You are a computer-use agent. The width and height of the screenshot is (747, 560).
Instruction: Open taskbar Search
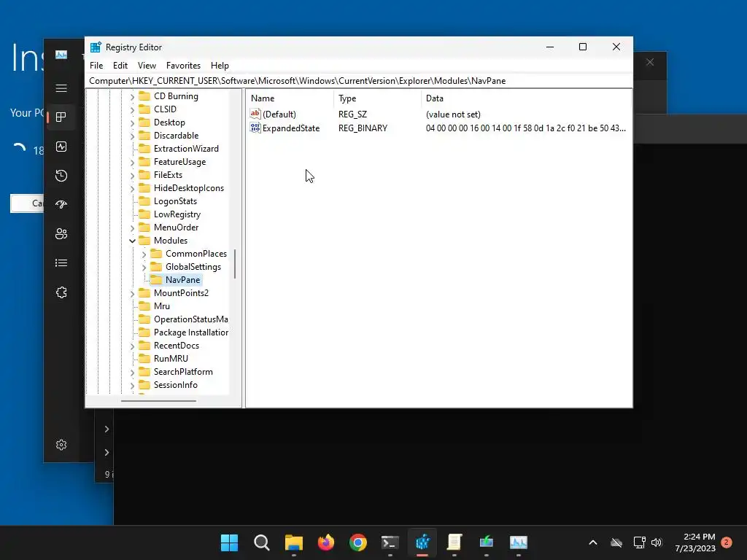coord(262,542)
